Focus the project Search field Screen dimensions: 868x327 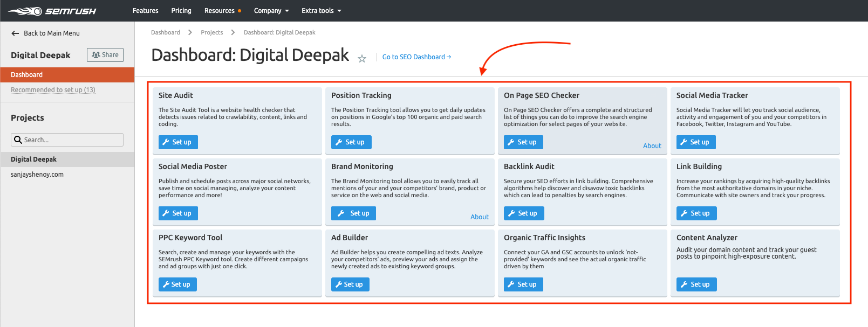point(67,140)
